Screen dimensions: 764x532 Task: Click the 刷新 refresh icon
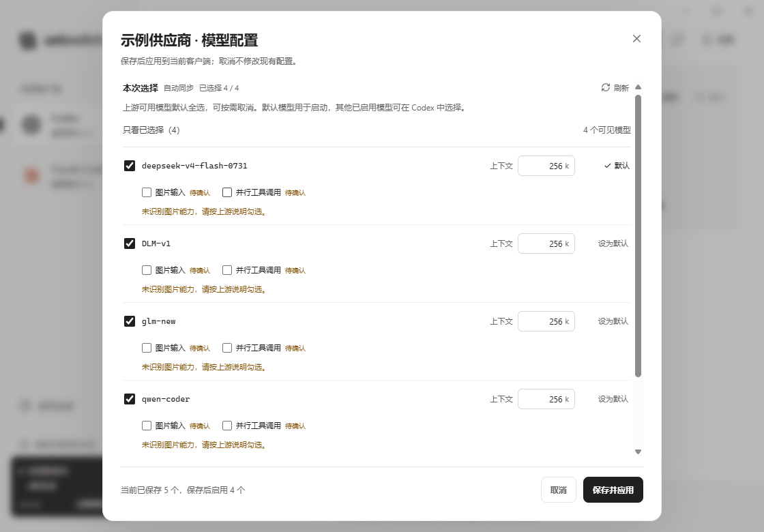tap(606, 87)
